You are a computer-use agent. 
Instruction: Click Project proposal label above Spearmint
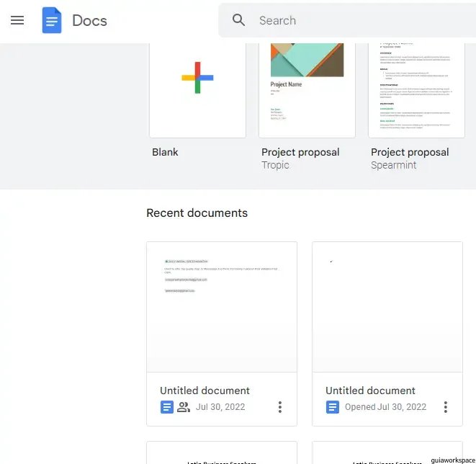coord(410,152)
